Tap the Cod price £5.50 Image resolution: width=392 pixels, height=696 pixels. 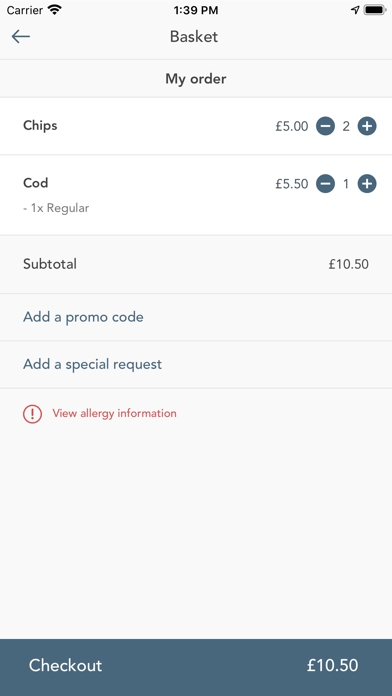[291, 184]
